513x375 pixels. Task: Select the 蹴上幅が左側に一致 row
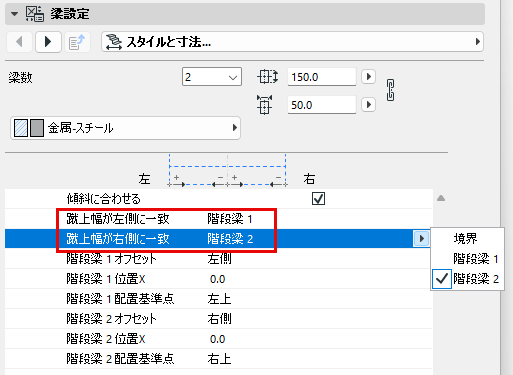[218, 219]
